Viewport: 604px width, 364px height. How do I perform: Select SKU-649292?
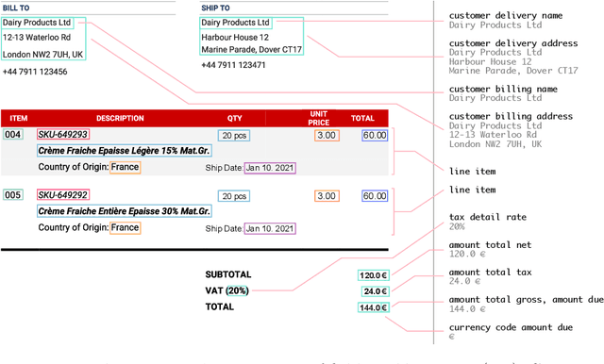point(63,194)
